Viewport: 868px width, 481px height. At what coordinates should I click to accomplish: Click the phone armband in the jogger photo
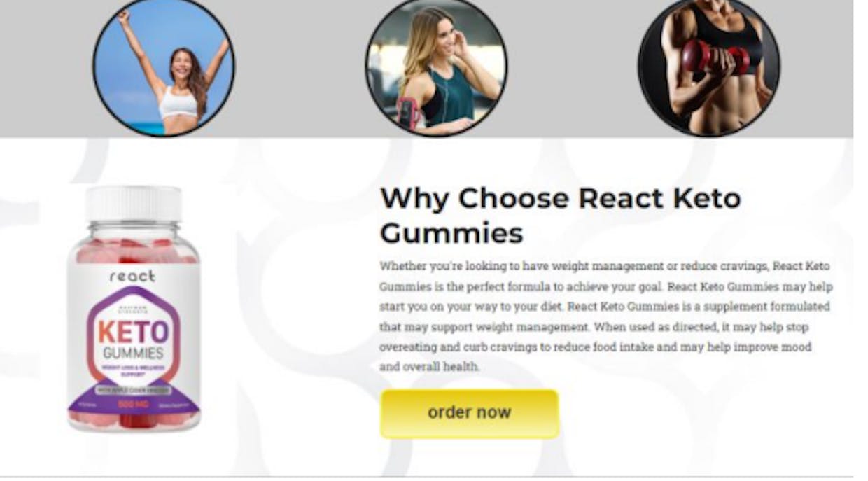[x=407, y=112]
